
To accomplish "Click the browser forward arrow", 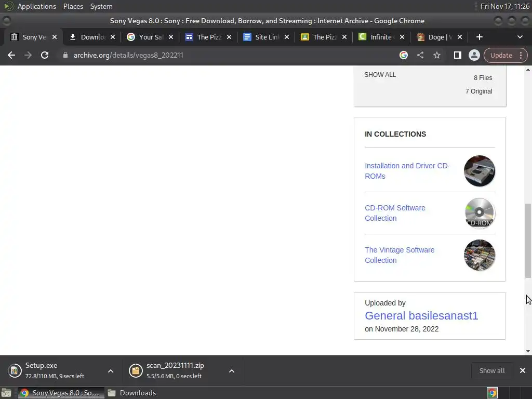I will point(28,55).
